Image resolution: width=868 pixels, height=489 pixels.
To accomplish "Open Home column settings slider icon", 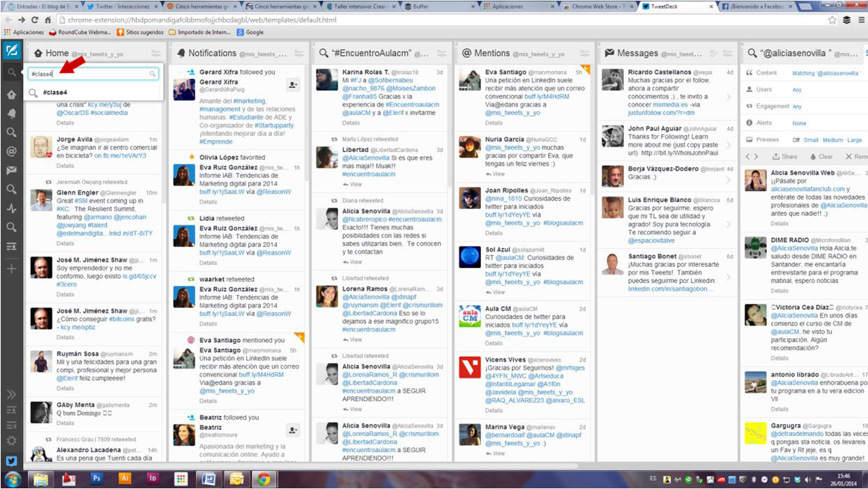I will coord(155,54).
